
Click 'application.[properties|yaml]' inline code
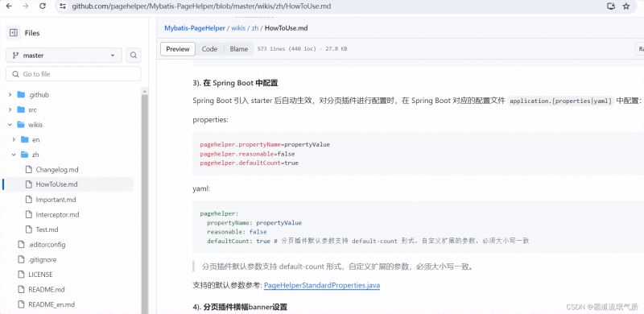(x=560, y=101)
